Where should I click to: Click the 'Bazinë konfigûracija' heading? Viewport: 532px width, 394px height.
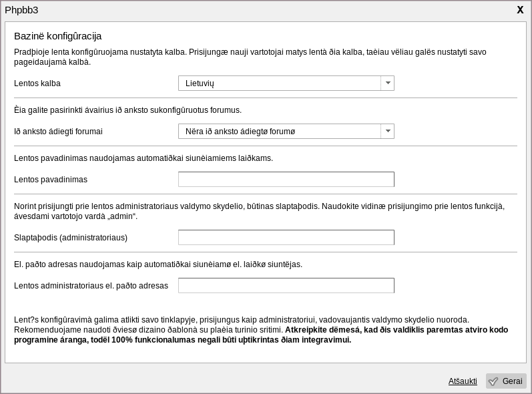[57, 36]
